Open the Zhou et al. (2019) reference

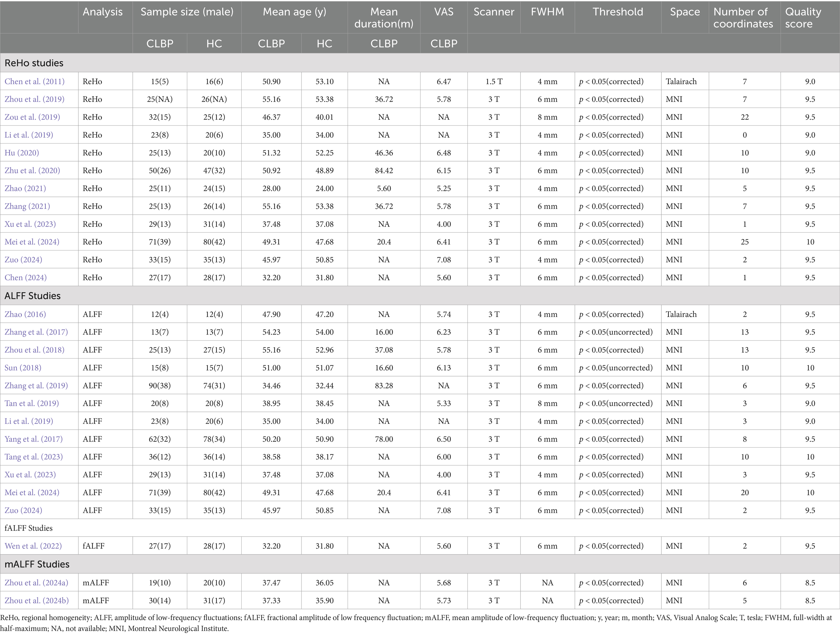click(35, 99)
